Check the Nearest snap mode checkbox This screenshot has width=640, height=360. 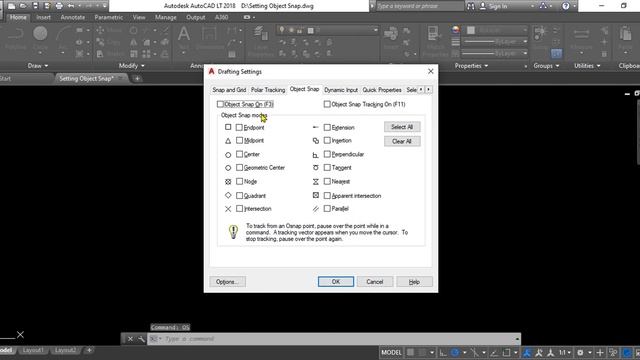327,181
